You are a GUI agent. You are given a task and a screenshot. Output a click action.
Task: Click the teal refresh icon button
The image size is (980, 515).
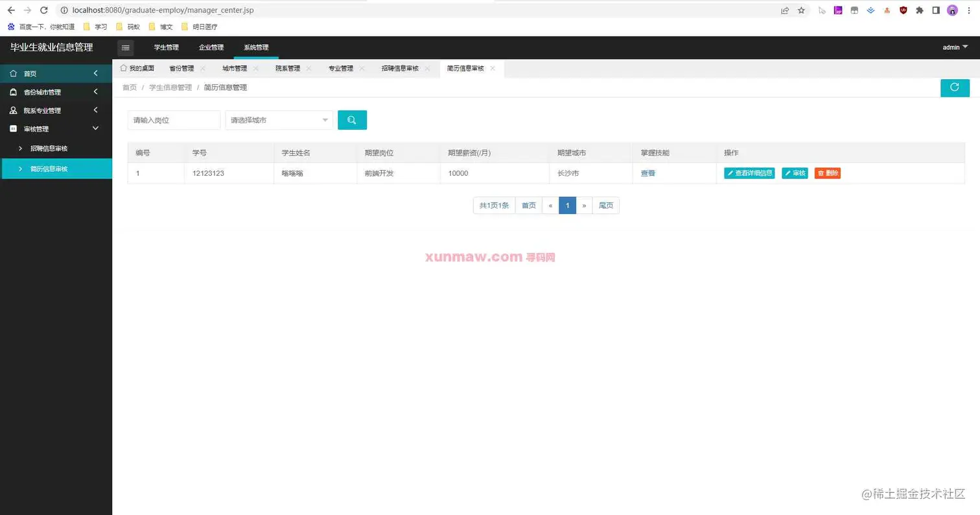(955, 88)
